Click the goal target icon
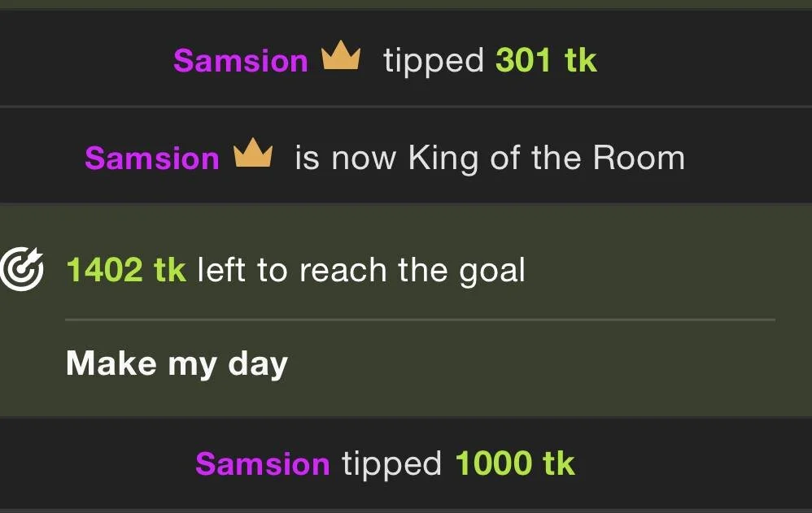This screenshot has width=812, height=513. click(x=20, y=271)
